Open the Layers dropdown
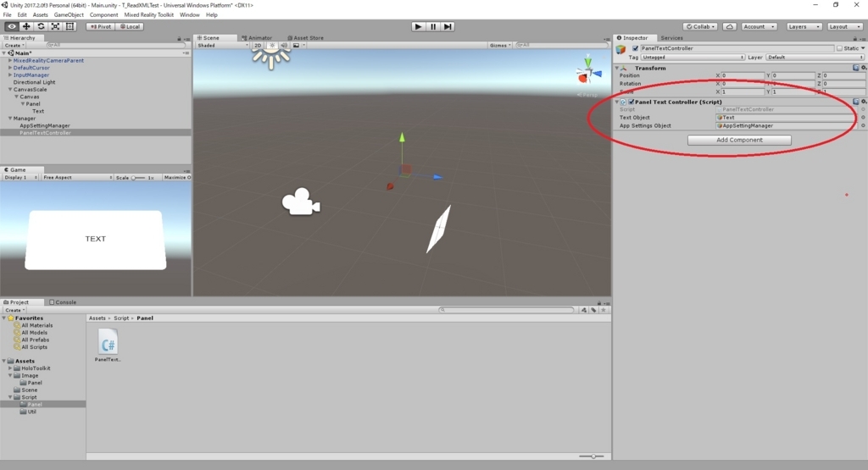 coord(804,26)
